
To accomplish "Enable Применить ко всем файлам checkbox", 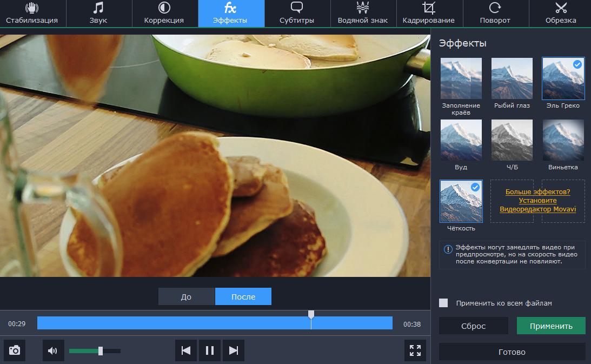I will pyautogui.click(x=443, y=303).
